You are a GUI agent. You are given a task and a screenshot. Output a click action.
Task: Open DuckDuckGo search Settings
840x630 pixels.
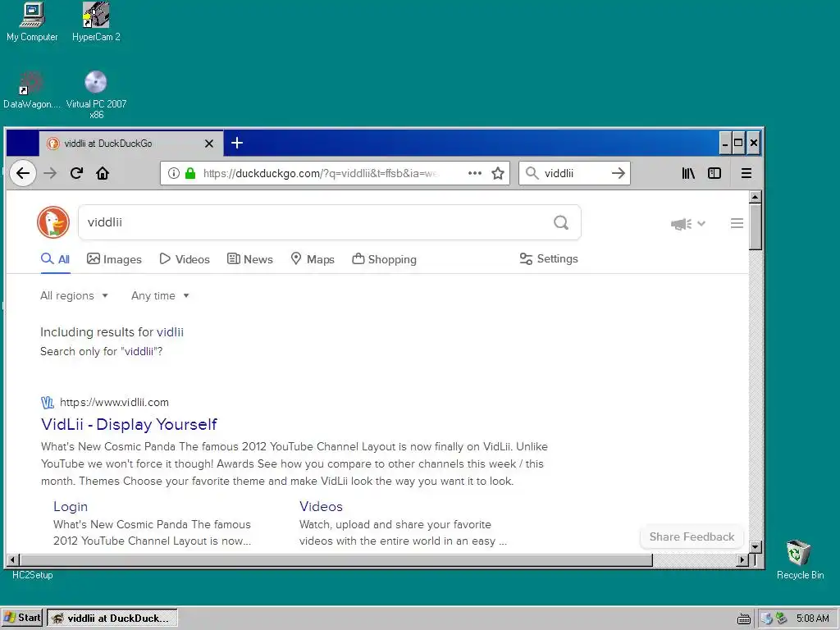(x=549, y=258)
